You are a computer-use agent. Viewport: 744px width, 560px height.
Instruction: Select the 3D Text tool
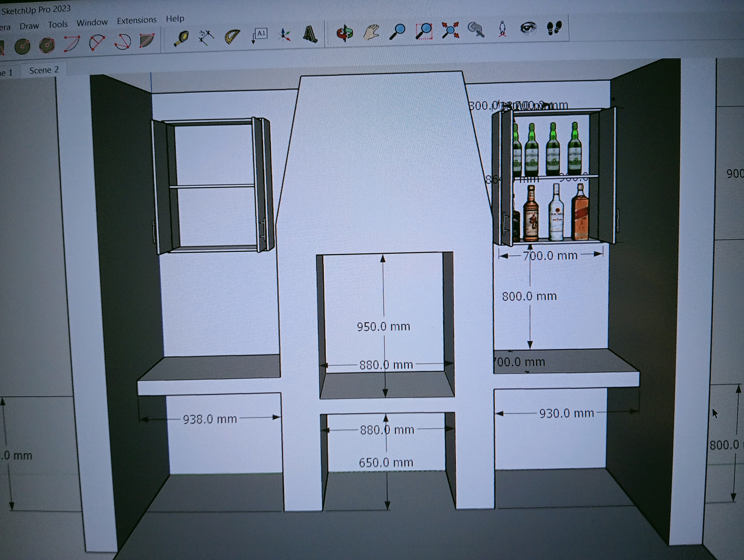click(x=310, y=34)
